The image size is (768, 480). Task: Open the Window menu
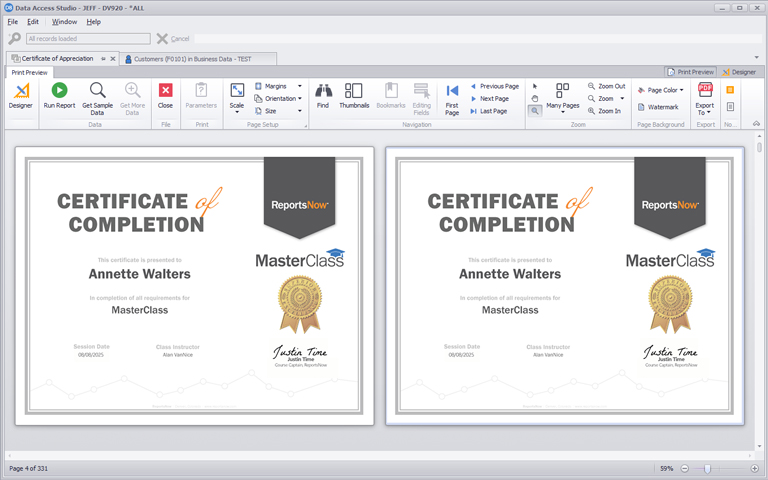tap(64, 21)
